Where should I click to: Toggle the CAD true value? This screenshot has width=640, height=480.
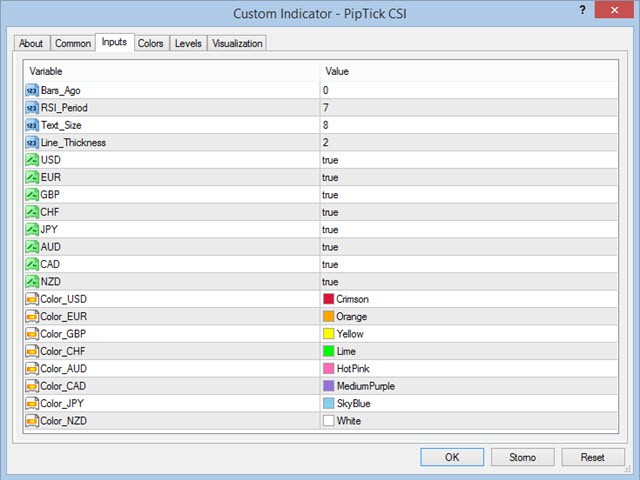[x=330, y=264]
